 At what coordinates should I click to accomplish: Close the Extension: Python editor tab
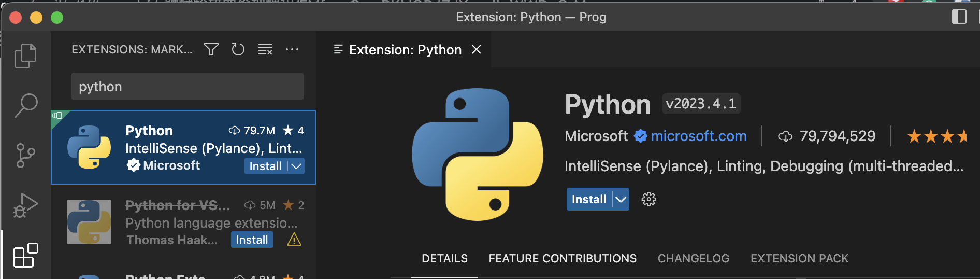pos(477,50)
